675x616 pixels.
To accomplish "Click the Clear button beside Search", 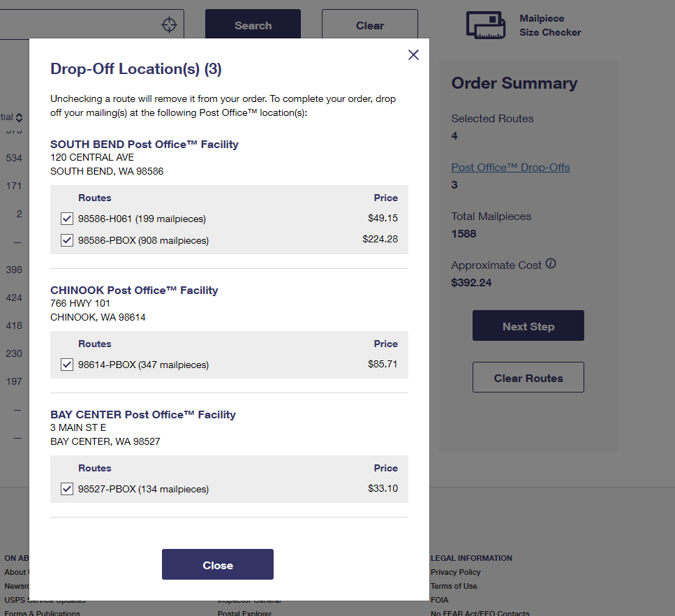I will 370,25.
